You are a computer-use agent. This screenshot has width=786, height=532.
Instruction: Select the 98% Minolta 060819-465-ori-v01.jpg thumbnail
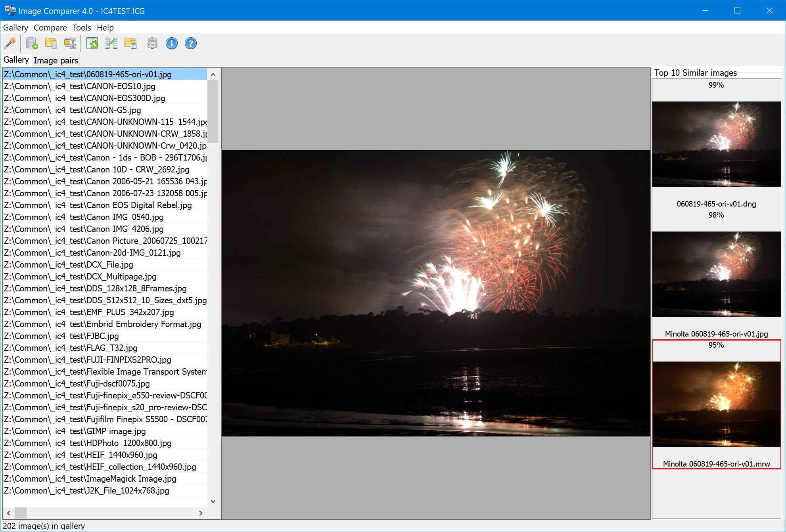[716, 274]
